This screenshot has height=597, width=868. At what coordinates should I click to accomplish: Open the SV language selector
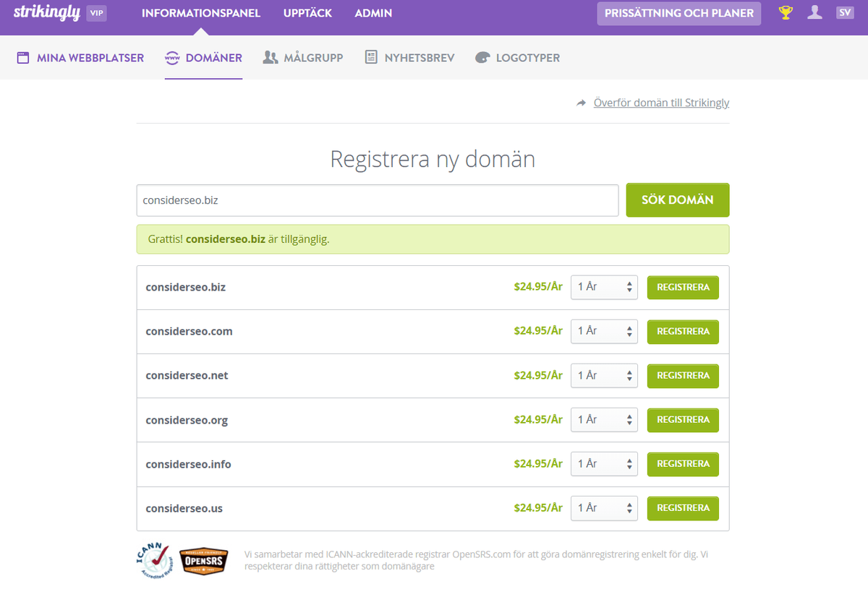pyautogui.click(x=845, y=12)
